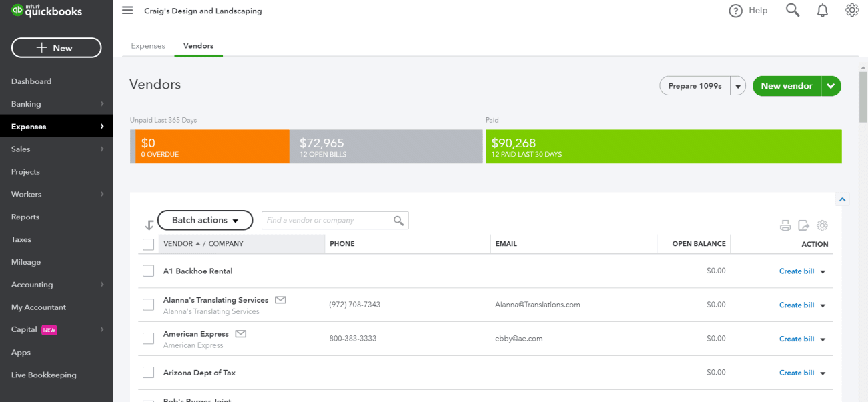
Task: Switch to the Vendors tab
Action: tap(198, 46)
